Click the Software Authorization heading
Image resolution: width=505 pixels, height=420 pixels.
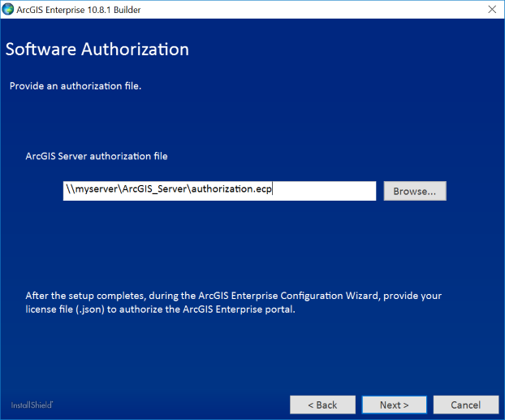click(x=97, y=50)
